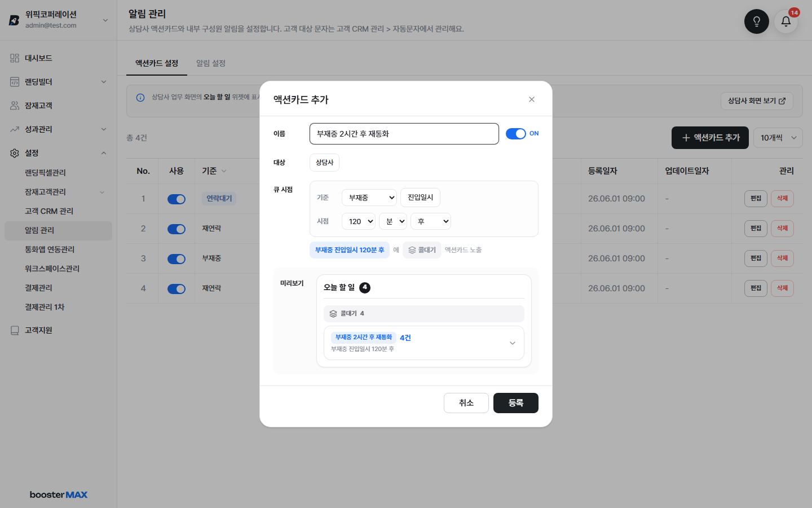Image resolution: width=812 pixels, height=508 pixels.
Task: Click the lightbulb tips icon
Action: click(756, 21)
